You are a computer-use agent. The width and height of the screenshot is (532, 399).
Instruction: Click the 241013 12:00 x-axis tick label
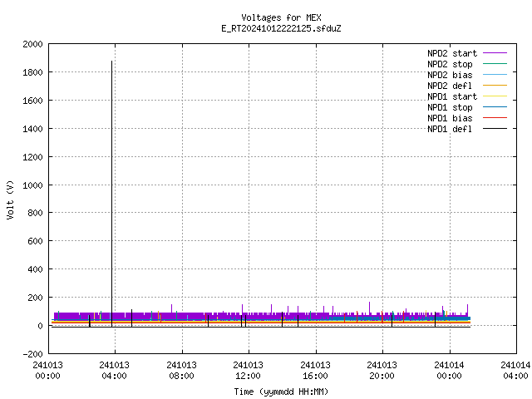248,371
